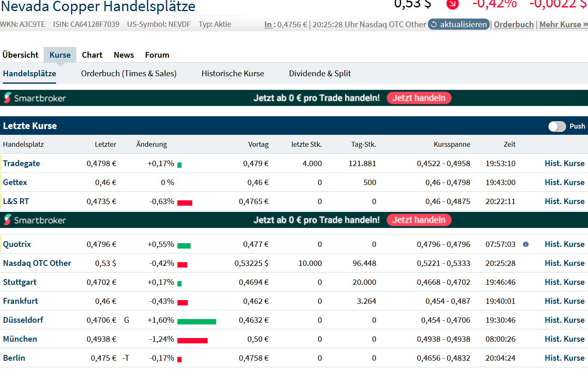Open the Historische Kurse sub-tab
The height and width of the screenshot is (378, 588).
[233, 73]
